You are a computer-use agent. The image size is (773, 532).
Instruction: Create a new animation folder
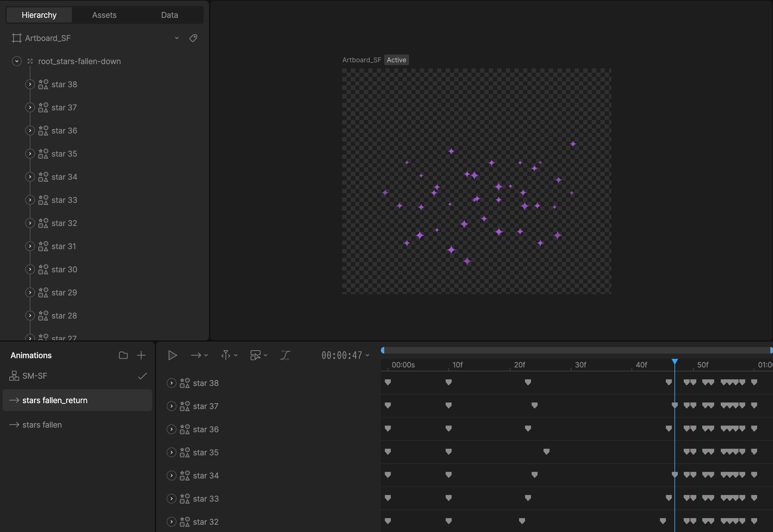[123, 355]
